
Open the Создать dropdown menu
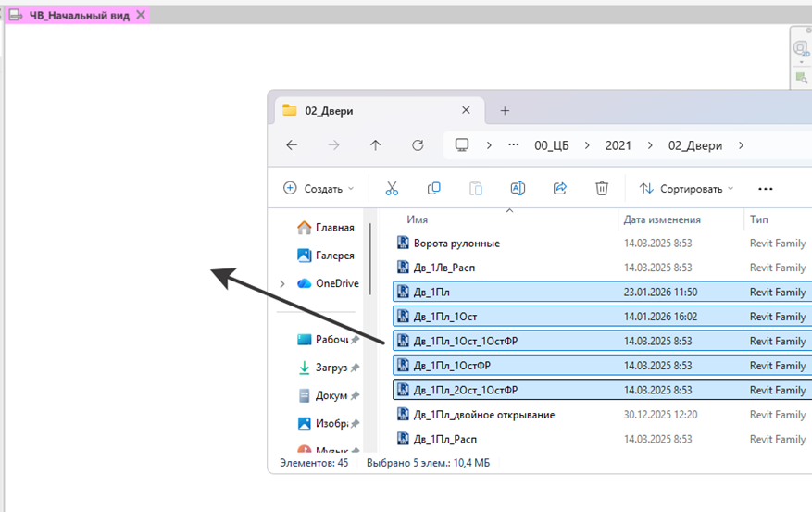coord(319,188)
